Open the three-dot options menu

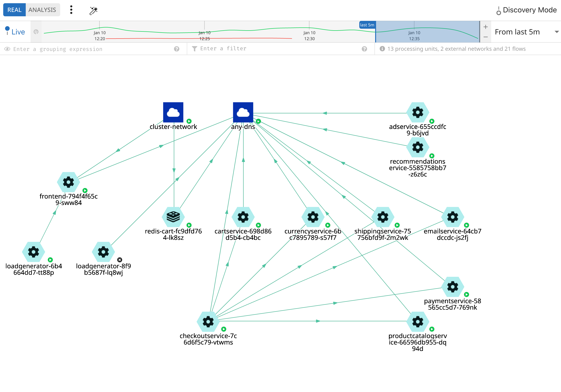pyautogui.click(x=71, y=10)
